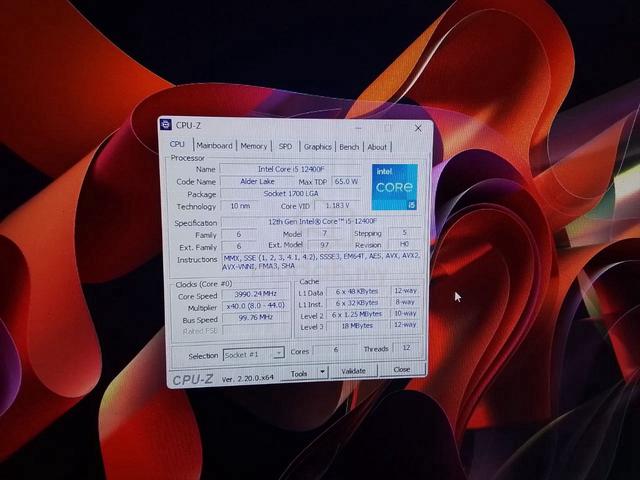Screen dimensions: 640x480
Task: Click the Instructions list box
Action: [x=322, y=262]
